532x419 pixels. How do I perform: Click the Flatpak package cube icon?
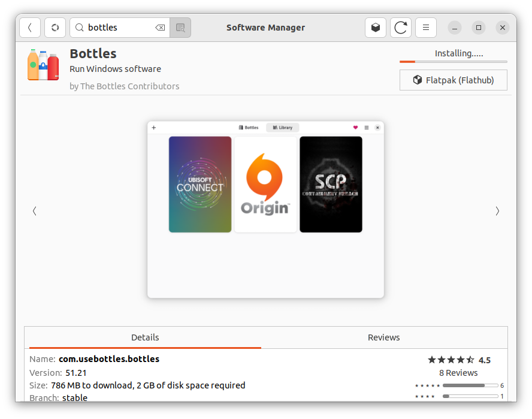tap(418, 80)
